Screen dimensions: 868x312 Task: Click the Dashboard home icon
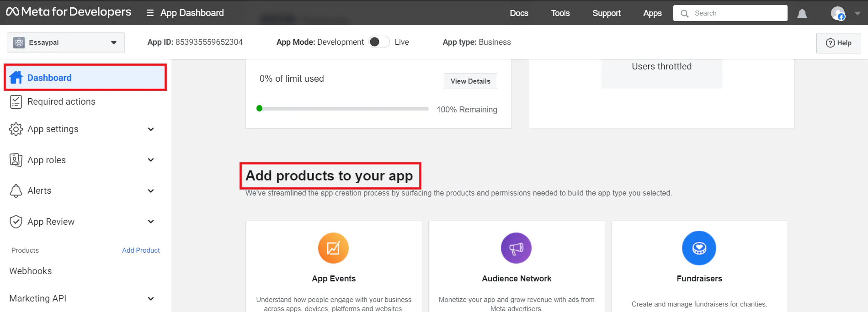pos(16,78)
